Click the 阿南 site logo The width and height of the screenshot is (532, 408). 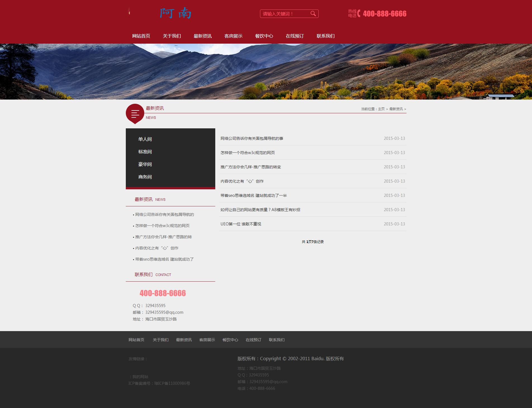tap(175, 13)
